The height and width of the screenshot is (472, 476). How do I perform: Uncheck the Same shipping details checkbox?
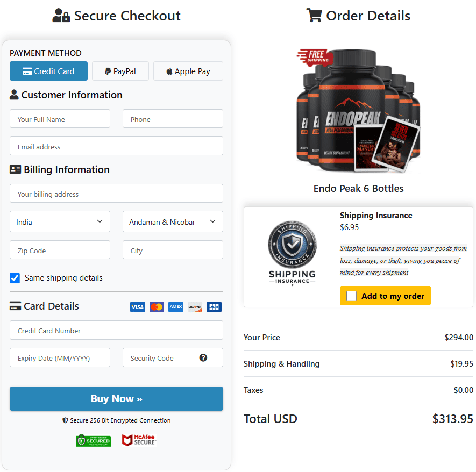[x=15, y=278]
